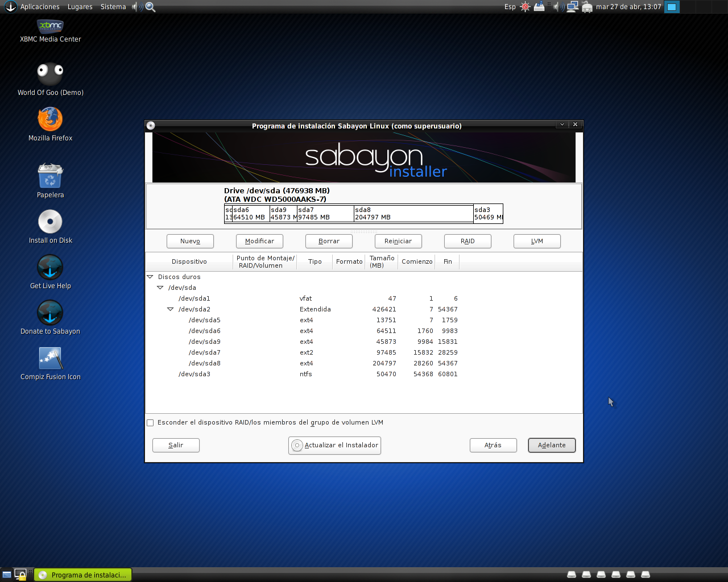Go back with the Atrás button
This screenshot has width=728, height=582.
pos(493,445)
